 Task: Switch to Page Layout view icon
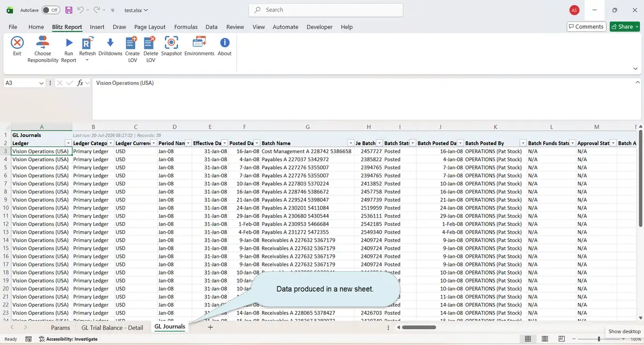point(545,339)
